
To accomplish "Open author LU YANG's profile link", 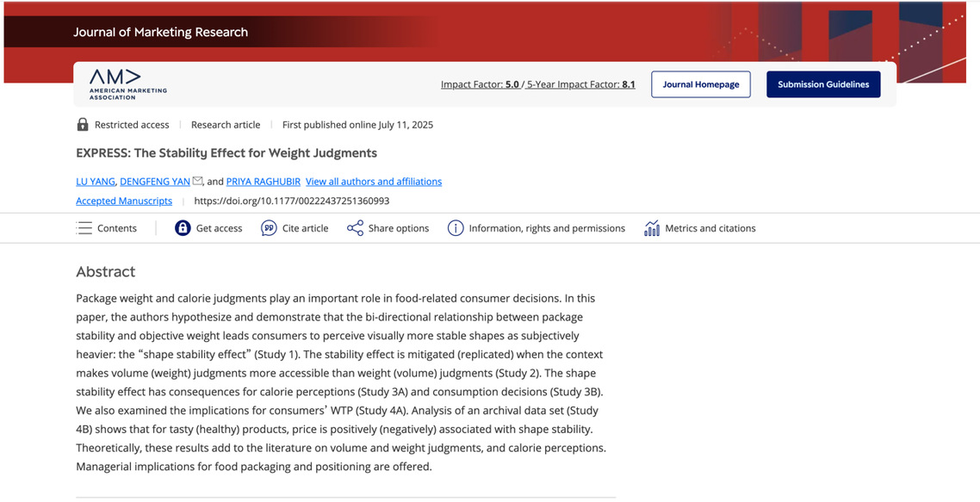I will coord(95,182).
